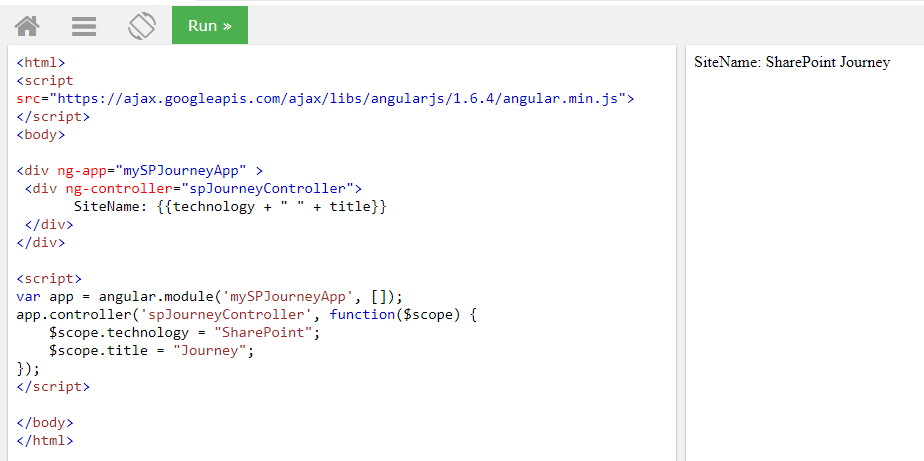
Task: Click the opening <html> tag line
Action: click(41, 62)
